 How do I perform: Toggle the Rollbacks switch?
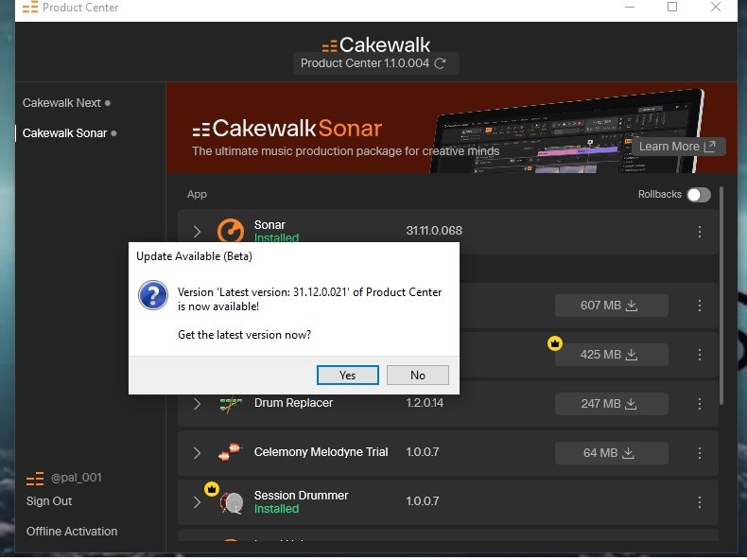698,195
